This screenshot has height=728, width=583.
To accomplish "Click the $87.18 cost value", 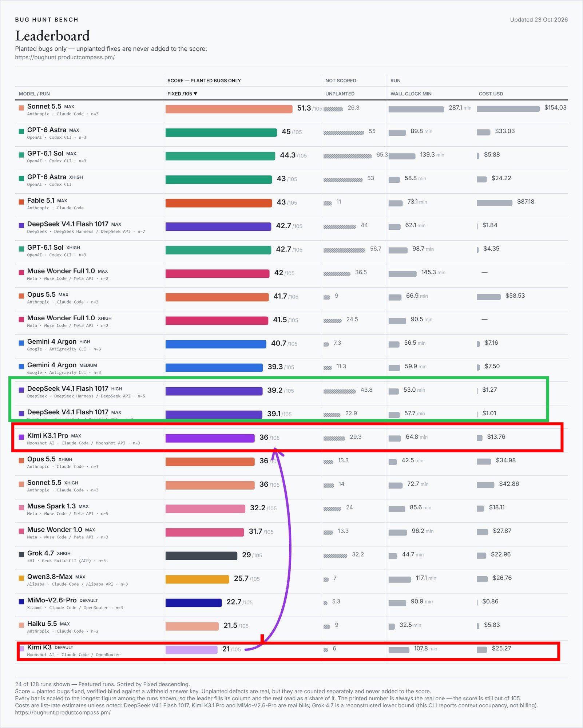I will pyautogui.click(x=526, y=202).
